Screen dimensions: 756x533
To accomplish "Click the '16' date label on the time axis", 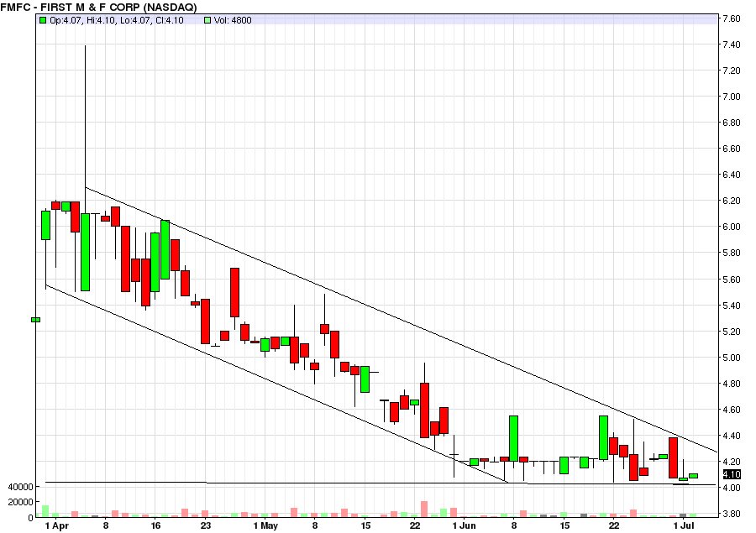I will pyautogui.click(x=155, y=525).
